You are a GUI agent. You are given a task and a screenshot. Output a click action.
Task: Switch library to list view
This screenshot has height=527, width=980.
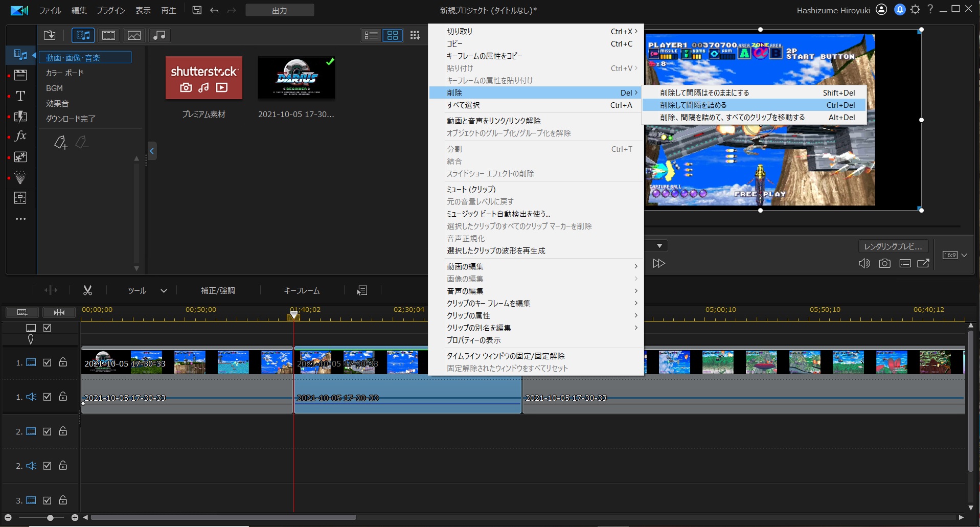tap(371, 35)
